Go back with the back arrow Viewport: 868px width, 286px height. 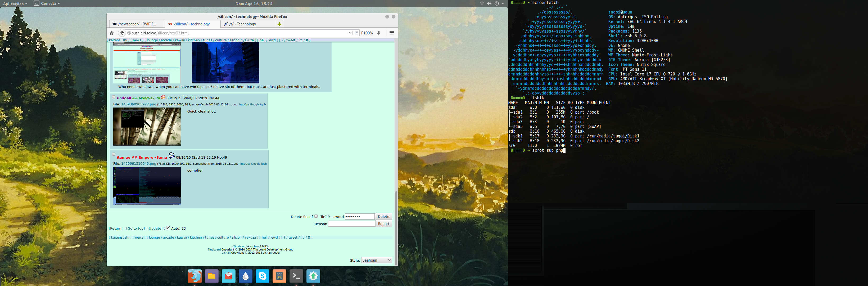[x=122, y=33]
